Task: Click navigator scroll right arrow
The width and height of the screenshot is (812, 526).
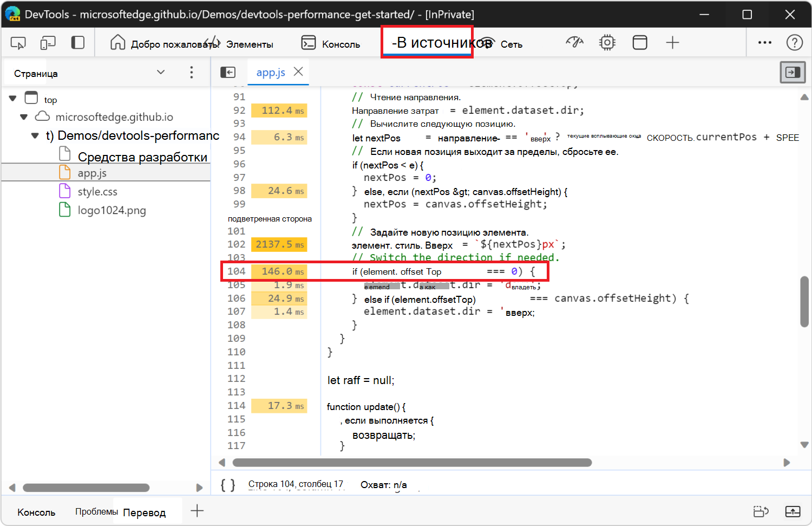Action: coord(199,488)
